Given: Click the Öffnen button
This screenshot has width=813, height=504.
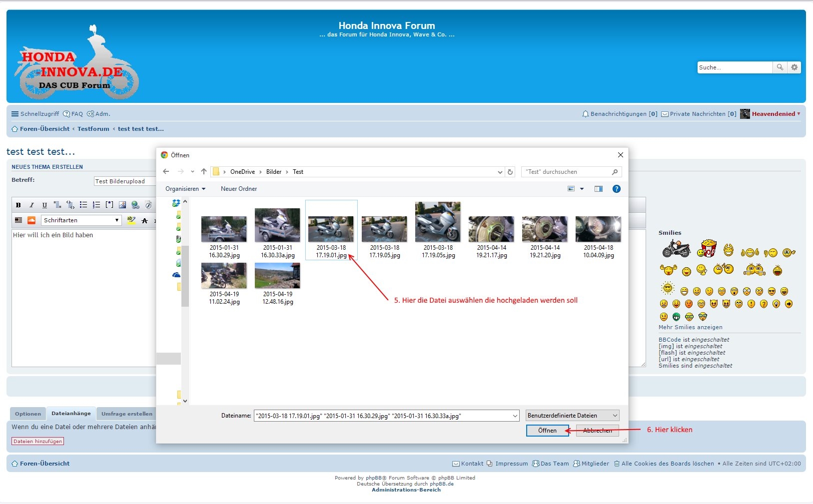Looking at the screenshot, I should click(x=547, y=431).
